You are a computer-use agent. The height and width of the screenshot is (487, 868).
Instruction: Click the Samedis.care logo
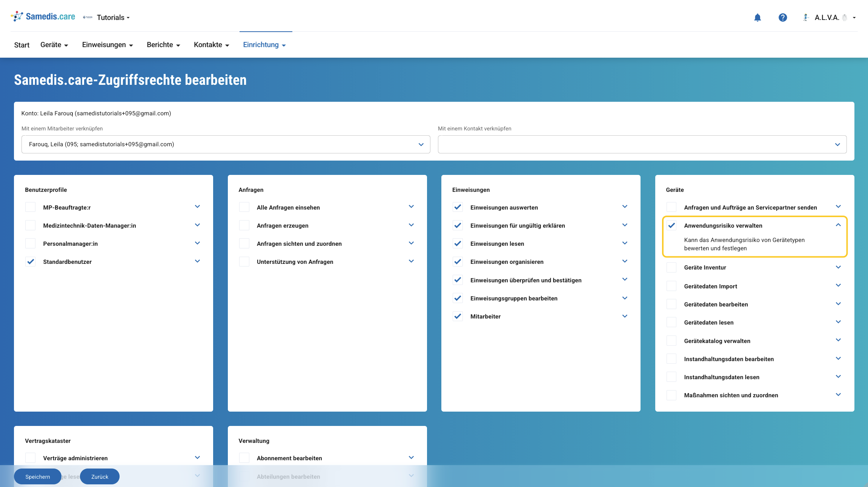coord(43,17)
